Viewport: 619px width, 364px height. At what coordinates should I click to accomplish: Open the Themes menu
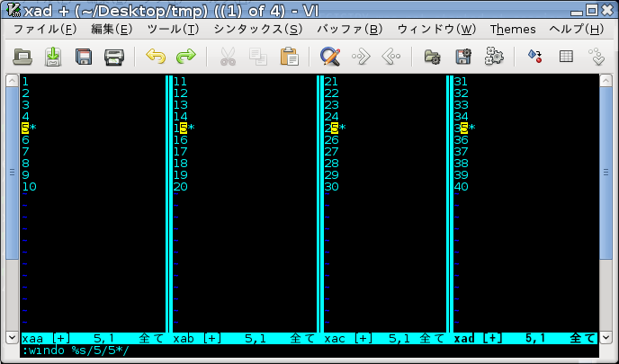(513, 29)
